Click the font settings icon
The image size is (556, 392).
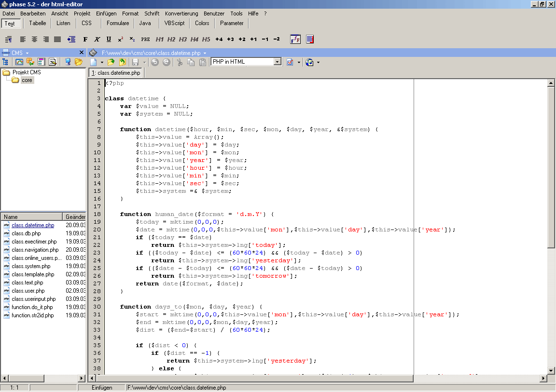point(295,39)
